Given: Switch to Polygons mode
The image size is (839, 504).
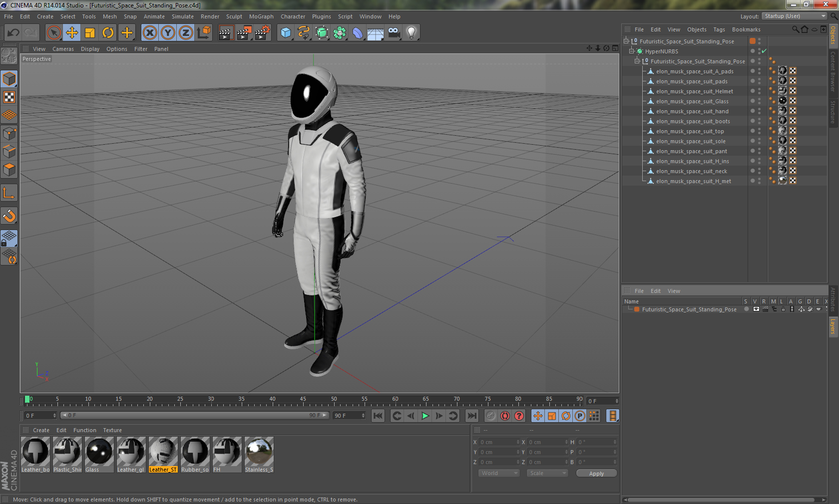Looking at the screenshot, I should click(9, 170).
